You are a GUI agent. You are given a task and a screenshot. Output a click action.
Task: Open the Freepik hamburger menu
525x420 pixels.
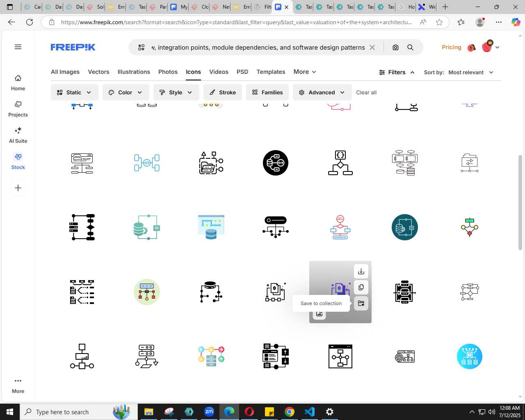pyautogui.click(x=18, y=47)
